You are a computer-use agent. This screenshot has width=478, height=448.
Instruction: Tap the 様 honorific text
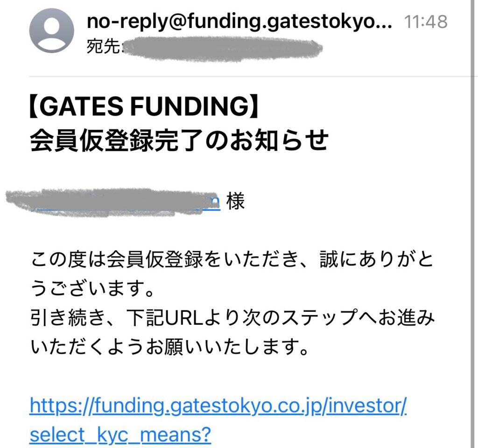tap(235, 202)
